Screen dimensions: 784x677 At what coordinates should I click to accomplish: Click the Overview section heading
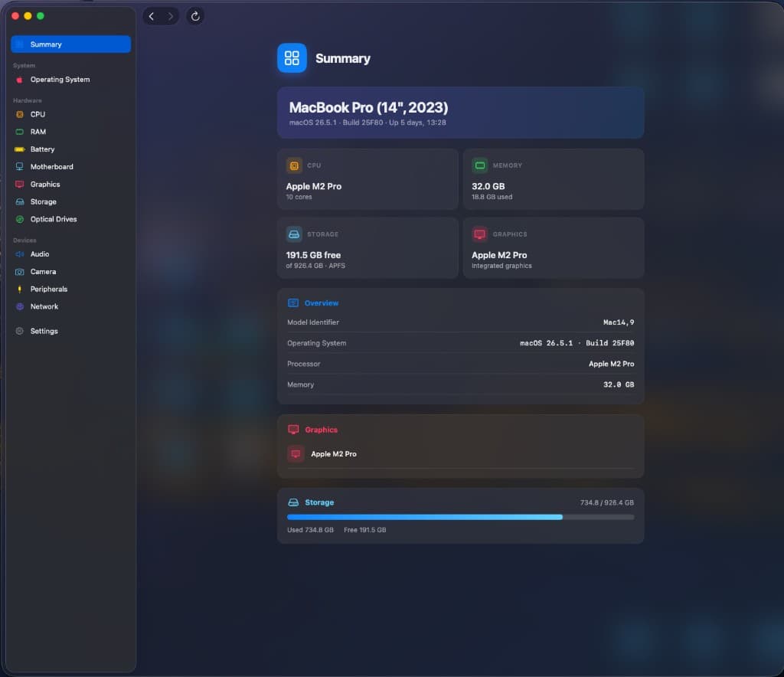click(x=322, y=303)
